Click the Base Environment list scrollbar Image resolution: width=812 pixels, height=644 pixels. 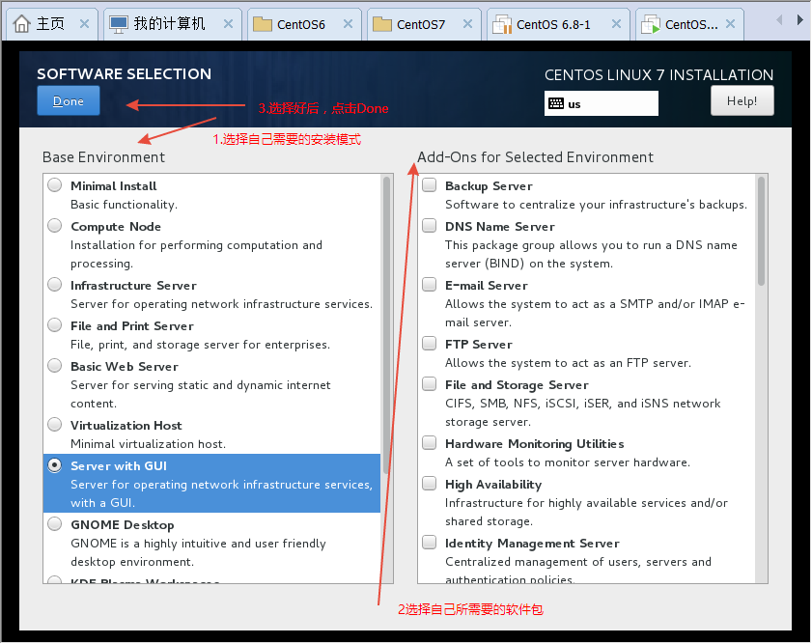click(x=386, y=325)
